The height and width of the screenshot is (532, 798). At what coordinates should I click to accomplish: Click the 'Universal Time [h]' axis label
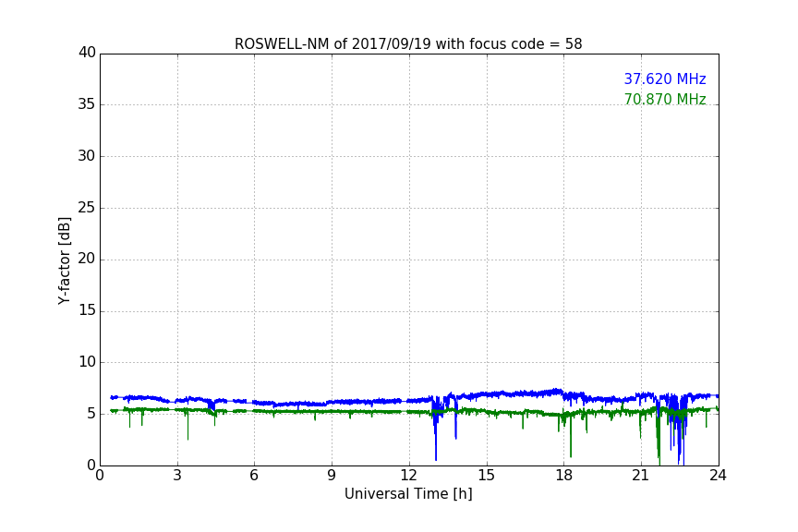click(408, 494)
